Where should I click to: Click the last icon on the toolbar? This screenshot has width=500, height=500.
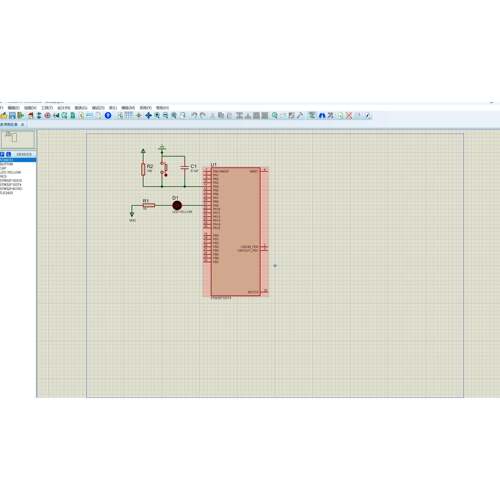click(368, 116)
